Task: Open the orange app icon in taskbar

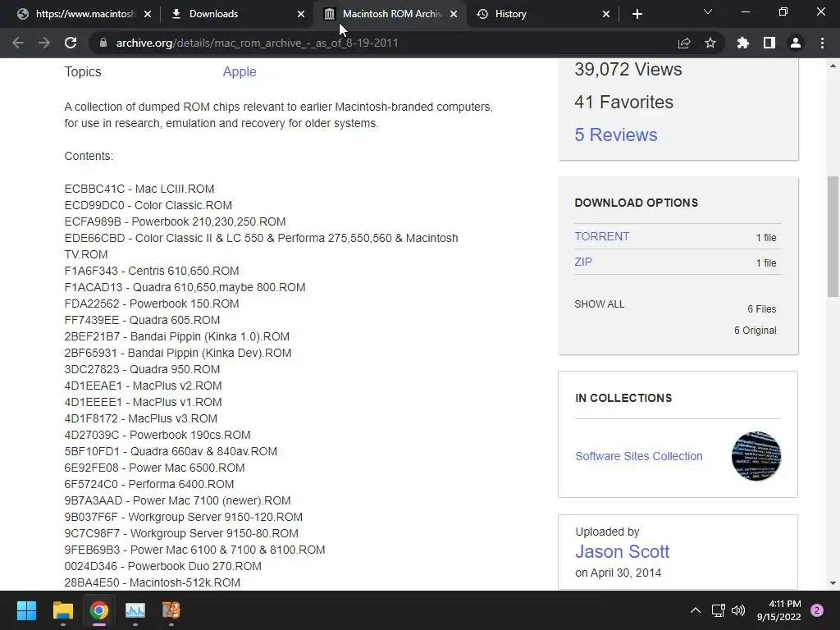Action: pos(171,610)
